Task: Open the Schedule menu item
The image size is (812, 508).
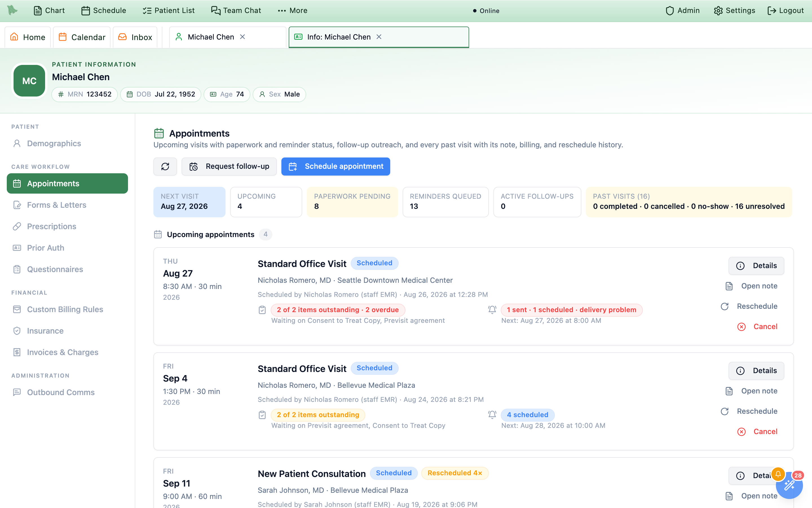Action: (104, 10)
